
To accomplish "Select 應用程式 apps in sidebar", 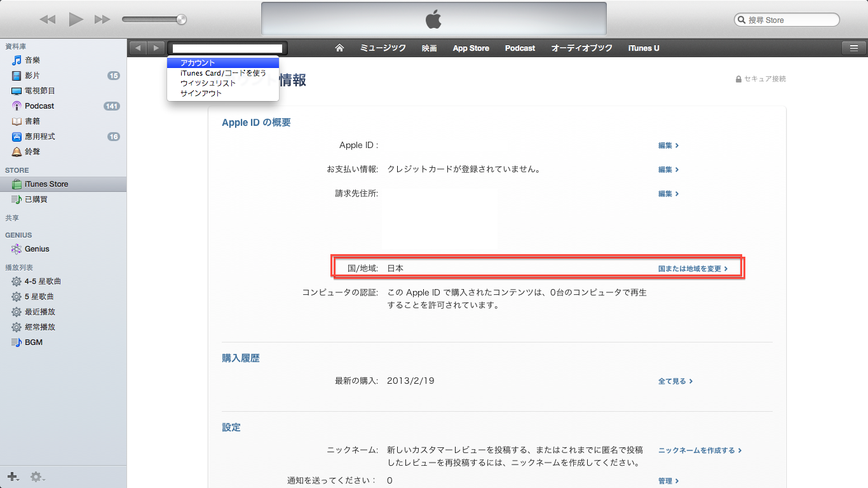I will point(39,137).
